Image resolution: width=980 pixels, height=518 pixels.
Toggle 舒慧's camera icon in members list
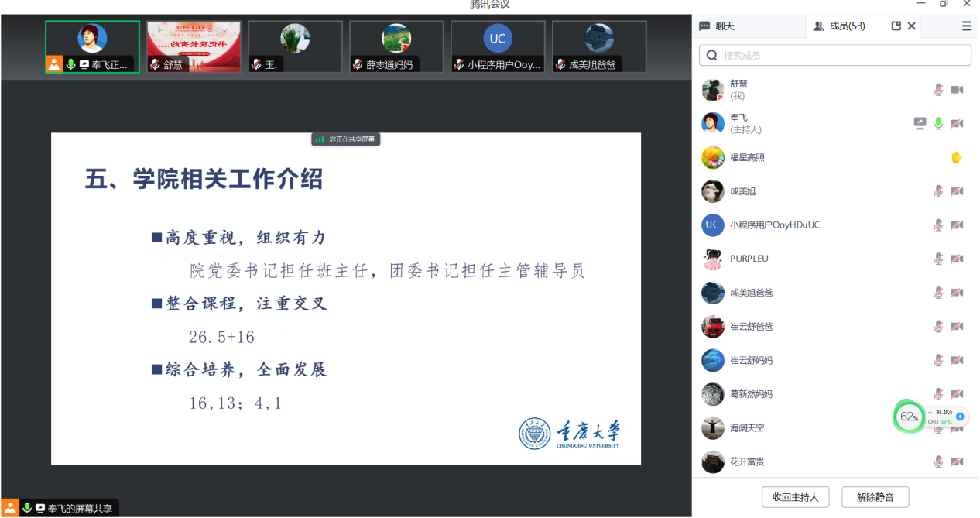coord(957,90)
